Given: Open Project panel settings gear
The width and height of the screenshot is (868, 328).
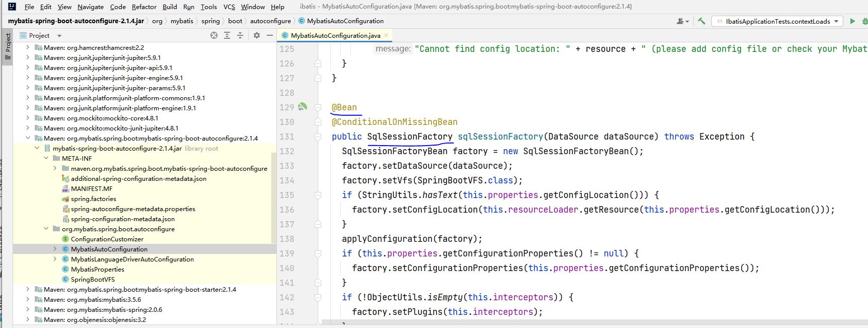Looking at the screenshot, I should click(257, 35).
